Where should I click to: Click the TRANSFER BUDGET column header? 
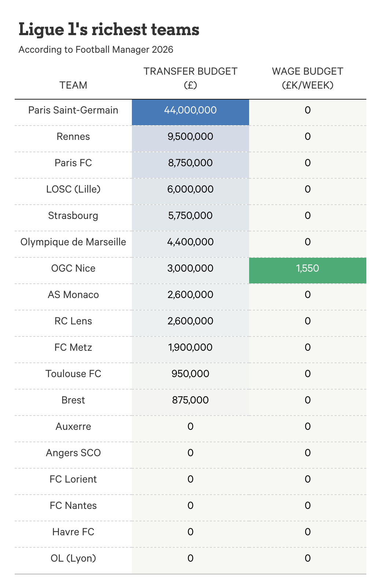click(x=190, y=78)
